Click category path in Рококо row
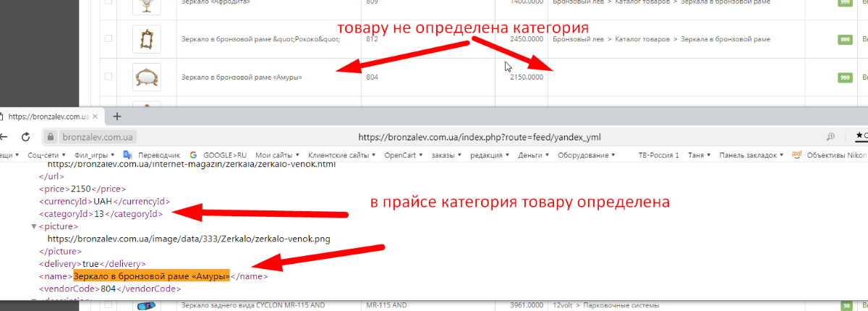This screenshot has height=311, width=868. pyautogui.click(x=661, y=38)
